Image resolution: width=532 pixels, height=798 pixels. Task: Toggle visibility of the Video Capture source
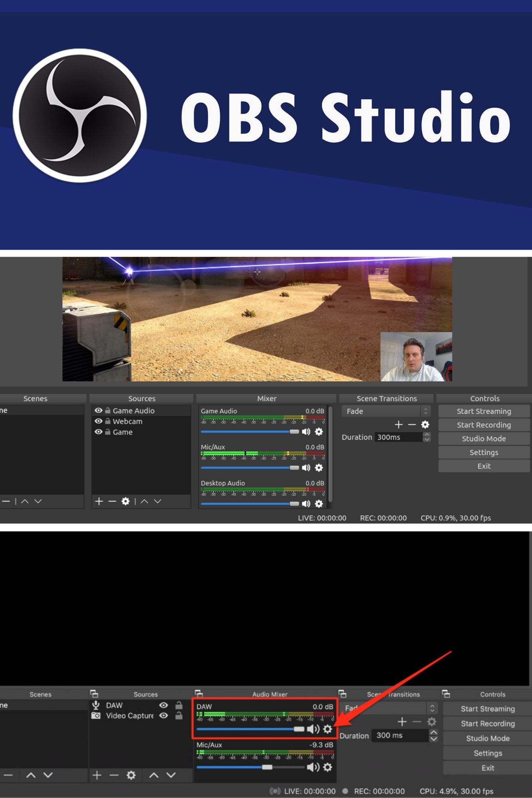164,716
